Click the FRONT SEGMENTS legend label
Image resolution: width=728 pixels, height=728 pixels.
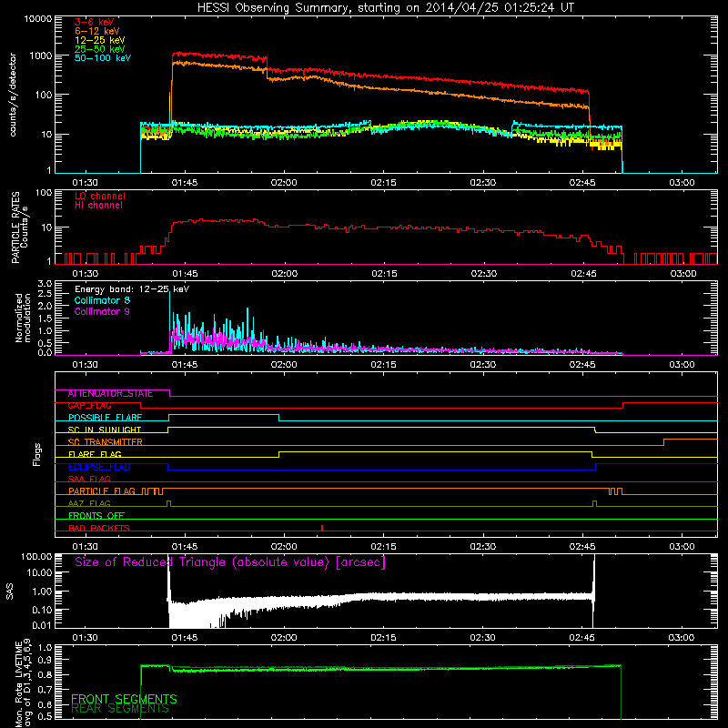click(124, 699)
